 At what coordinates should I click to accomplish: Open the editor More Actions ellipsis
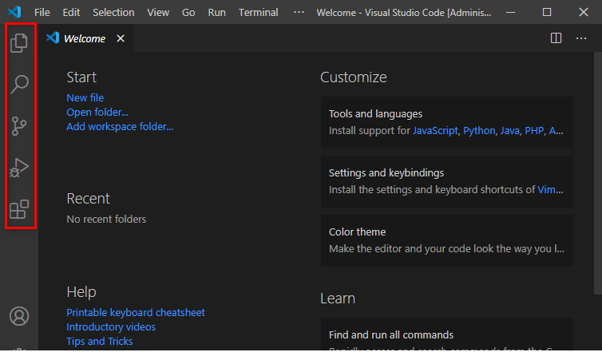(x=581, y=38)
